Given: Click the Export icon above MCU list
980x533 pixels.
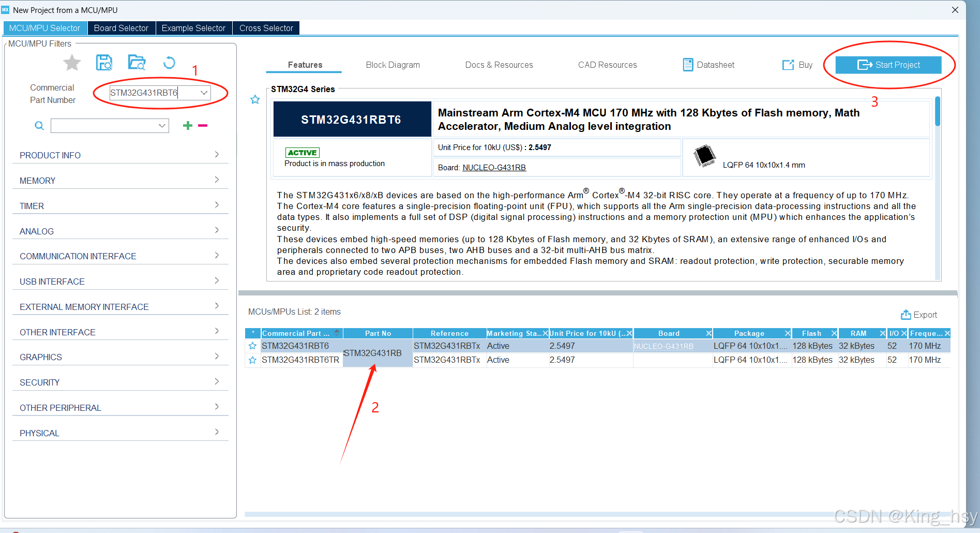Looking at the screenshot, I should (906, 315).
